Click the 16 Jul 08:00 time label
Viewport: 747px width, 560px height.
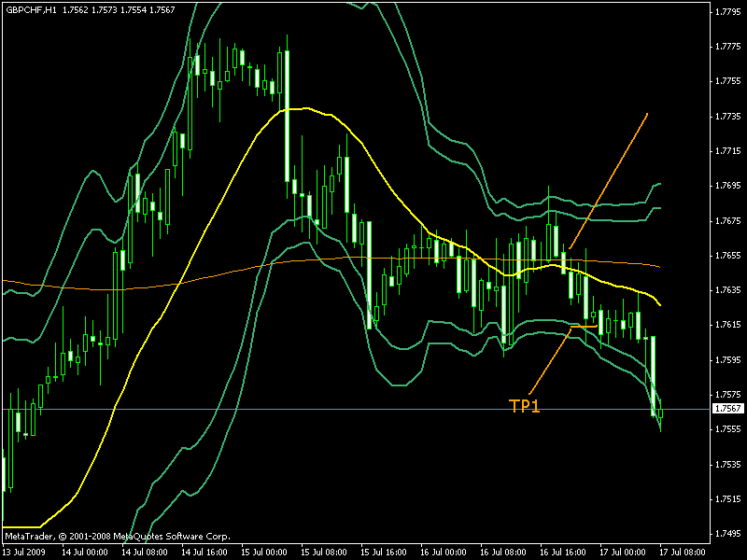pyautogui.click(x=503, y=552)
